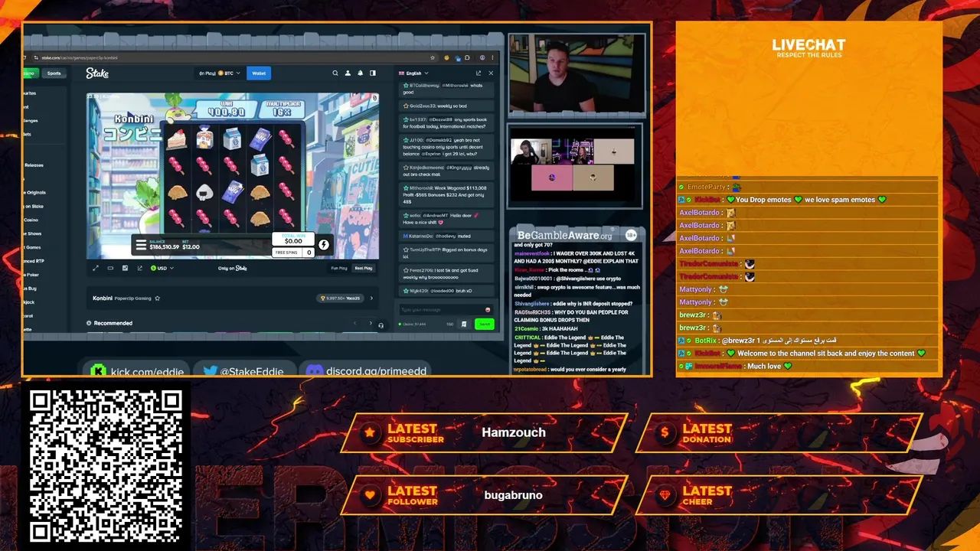Close the Stake chat panel
Screen dimensions: 980x551
[x=491, y=73]
